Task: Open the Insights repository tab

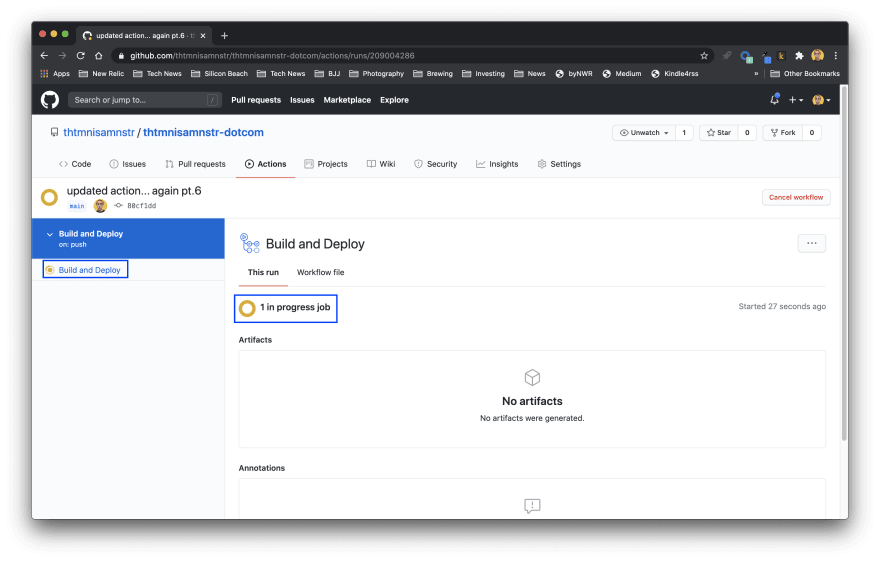Action: tap(497, 164)
